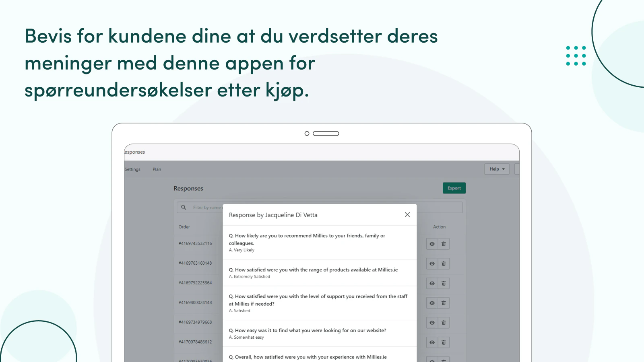Screen dimensions: 644x362
Task: Select order number #4169800024148
Action: (x=195, y=302)
